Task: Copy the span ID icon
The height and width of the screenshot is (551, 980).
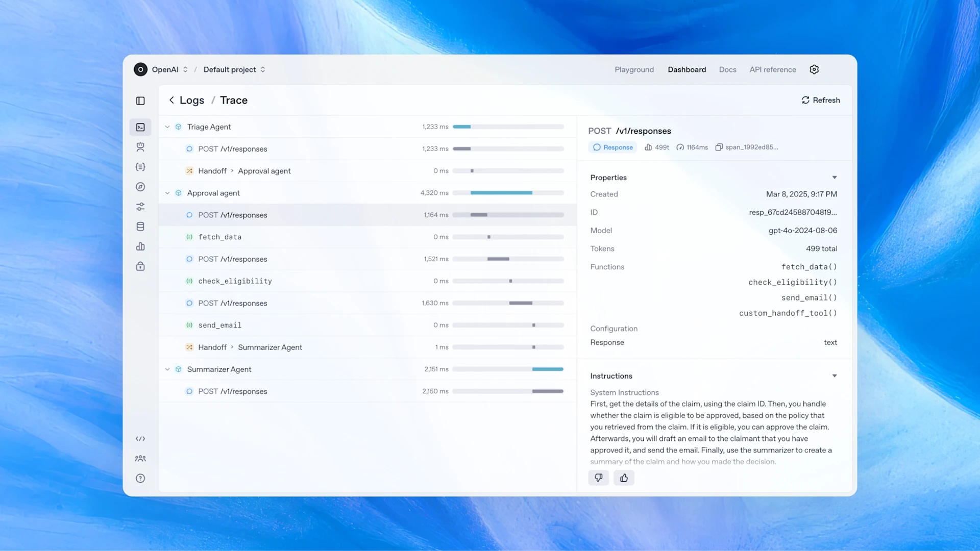Action: tap(719, 147)
